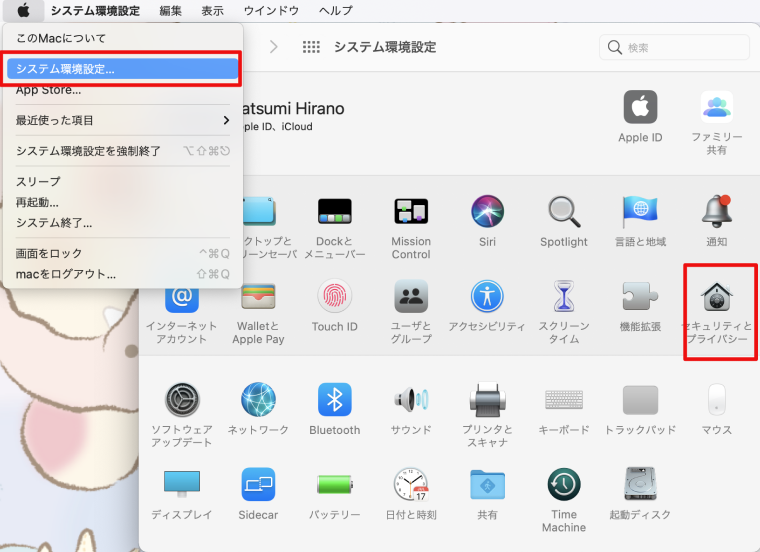Expand 最近使った項目 submenu
This screenshot has height=552, width=760.
(122, 120)
